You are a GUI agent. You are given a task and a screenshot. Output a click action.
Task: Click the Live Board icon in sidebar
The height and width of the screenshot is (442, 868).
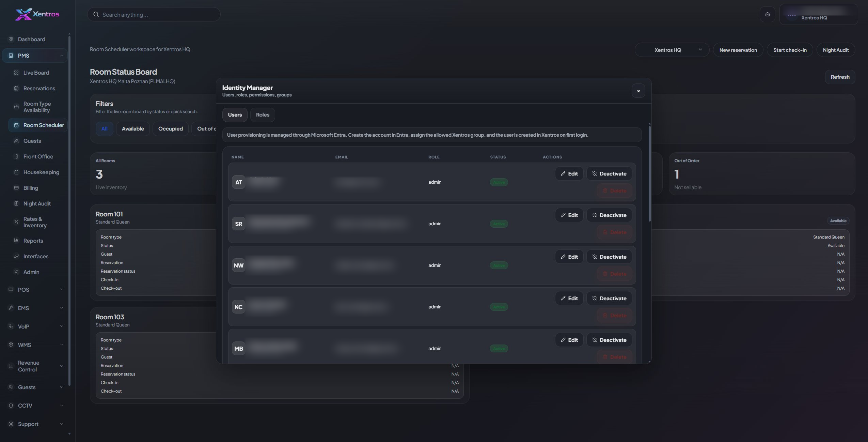click(16, 73)
